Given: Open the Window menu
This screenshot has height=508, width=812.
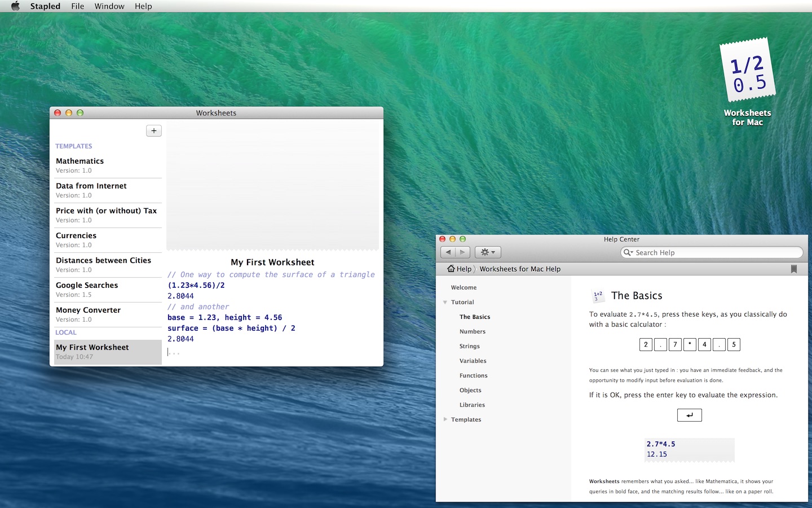Looking at the screenshot, I should pos(109,6).
